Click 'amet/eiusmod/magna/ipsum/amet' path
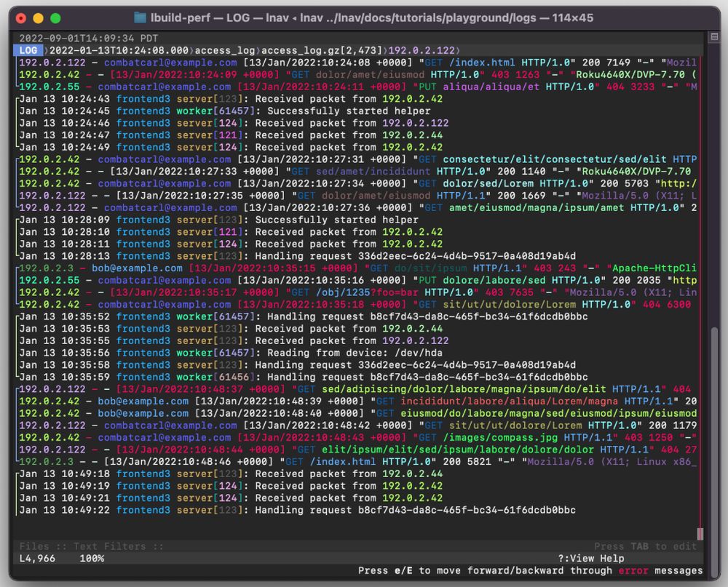The image size is (728, 587). point(537,207)
